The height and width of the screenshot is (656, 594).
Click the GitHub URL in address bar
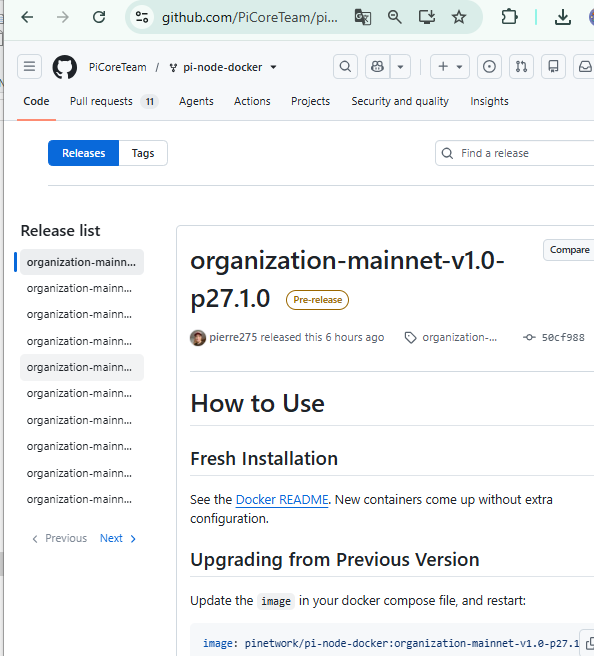point(250,18)
